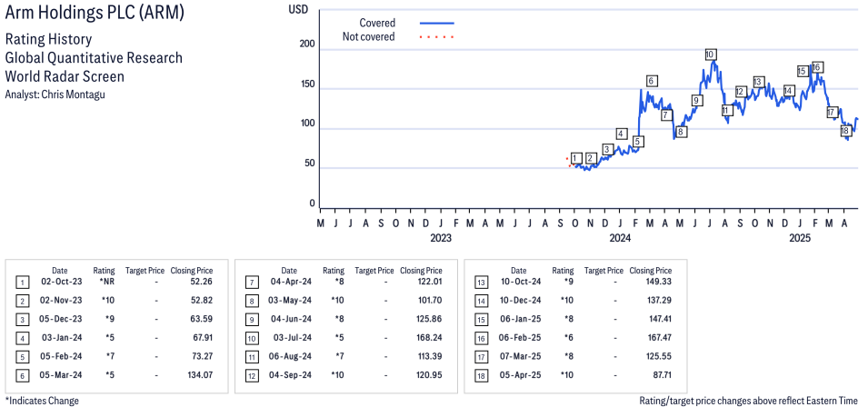Click the blue 'Covered' legend line
Image resolution: width=868 pixels, height=407 pixels.
pos(437,24)
